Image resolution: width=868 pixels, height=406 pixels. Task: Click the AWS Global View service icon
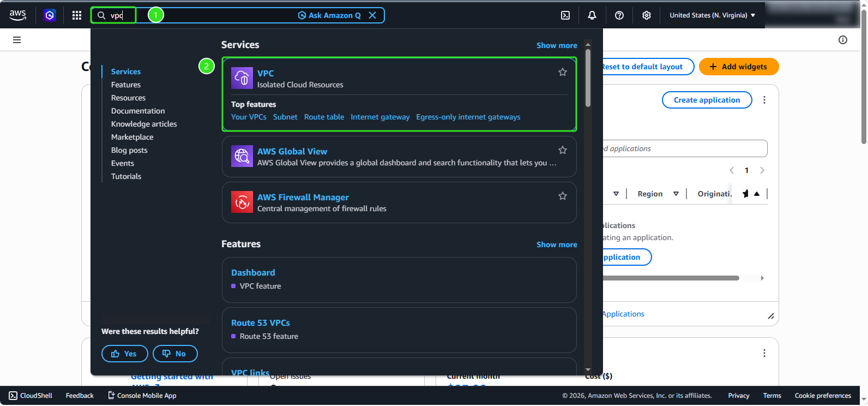[x=242, y=156]
